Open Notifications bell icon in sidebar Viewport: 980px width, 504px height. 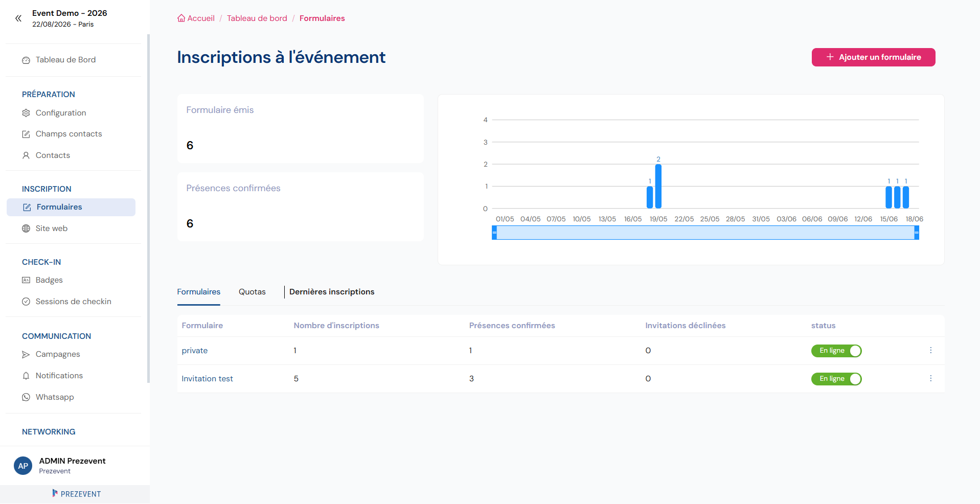coord(26,376)
